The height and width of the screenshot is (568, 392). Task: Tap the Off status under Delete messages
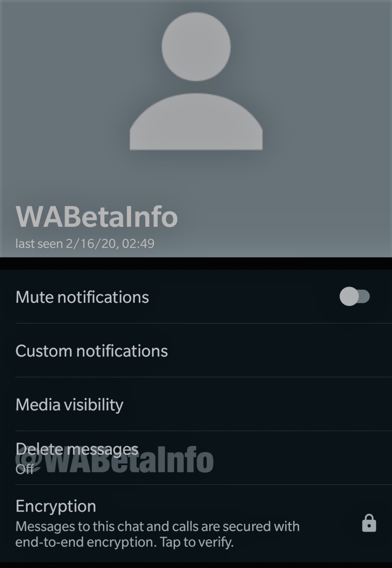coord(25,469)
